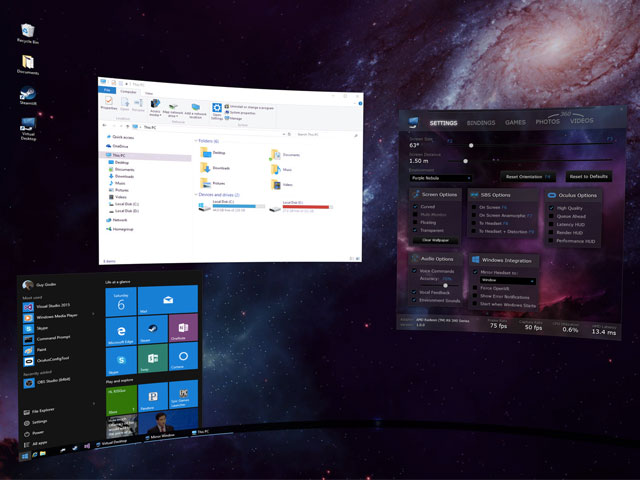Open the View ribbon tab in Explorer

(149, 93)
